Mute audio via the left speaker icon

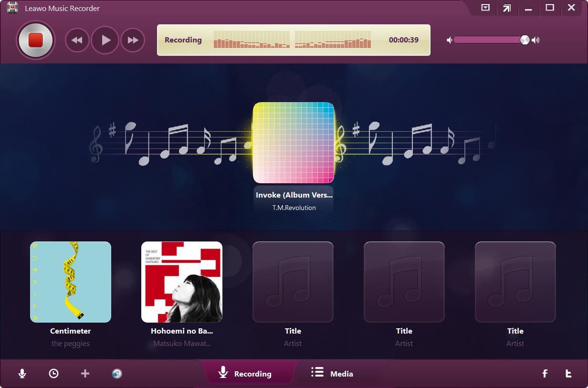[449, 40]
